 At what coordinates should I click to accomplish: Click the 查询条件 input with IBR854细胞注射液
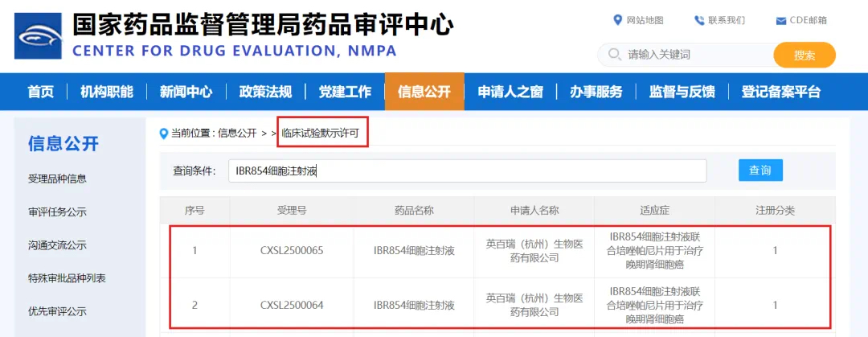pyautogui.click(x=466, y=171)
